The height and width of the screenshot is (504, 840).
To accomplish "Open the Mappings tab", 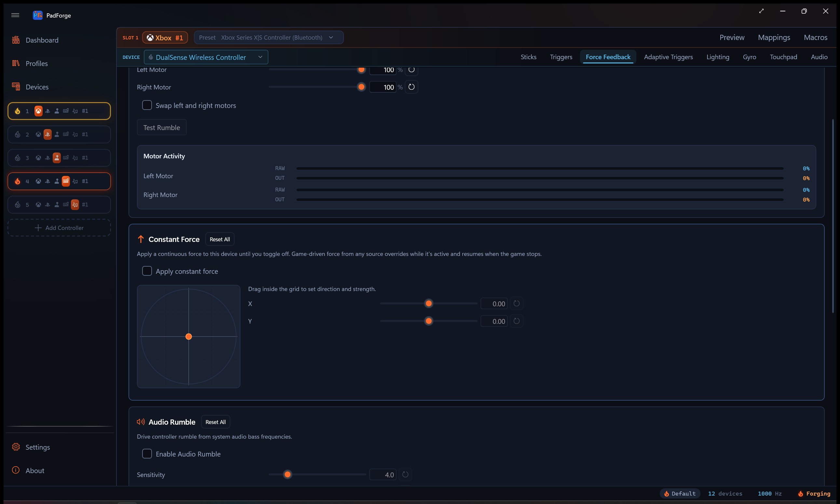I will pyautogui.click(x=774, y=37).
